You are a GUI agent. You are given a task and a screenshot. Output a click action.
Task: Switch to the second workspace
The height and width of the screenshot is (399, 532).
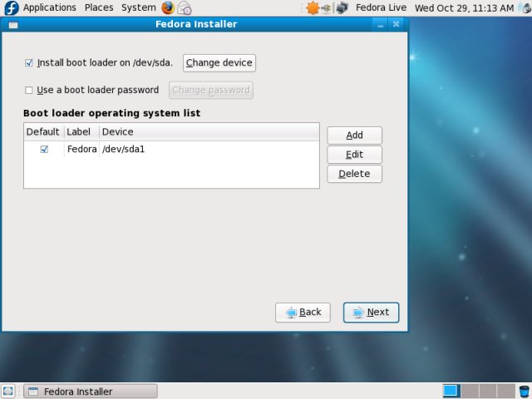pos(470,391)
